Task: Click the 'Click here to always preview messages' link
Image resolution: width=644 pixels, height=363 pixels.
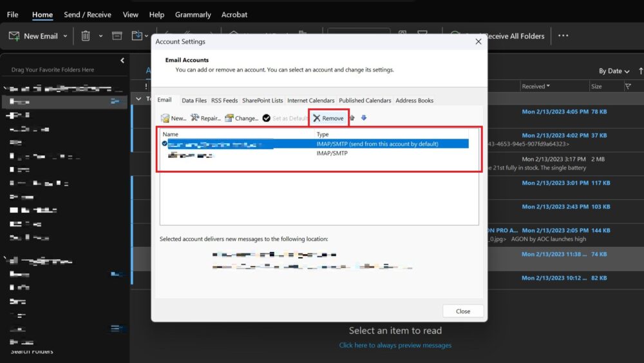Action: [395, 346]
